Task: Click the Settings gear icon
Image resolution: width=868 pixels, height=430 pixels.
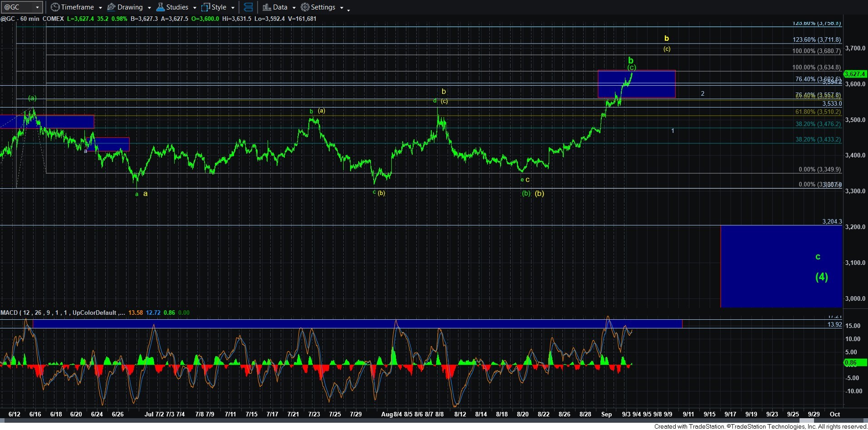Action: [x=305, y=7]
